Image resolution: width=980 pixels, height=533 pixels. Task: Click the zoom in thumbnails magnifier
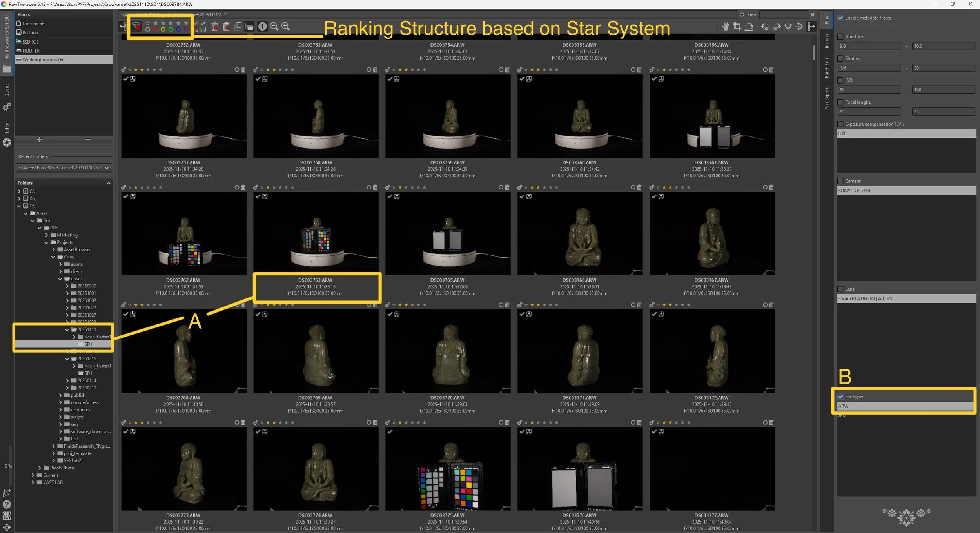(x=286, y=26)
